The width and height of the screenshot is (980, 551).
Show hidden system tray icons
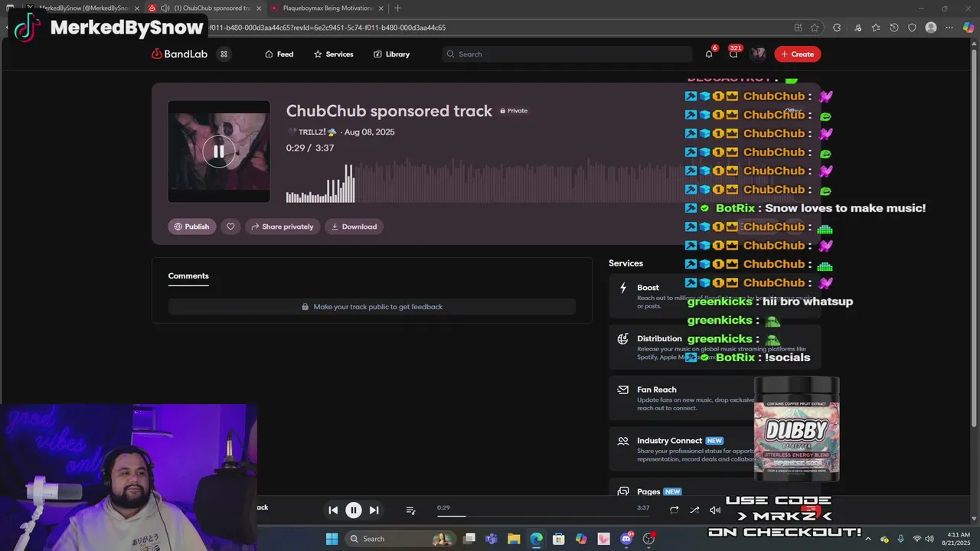pyautogui.click(x=870, y=539)
